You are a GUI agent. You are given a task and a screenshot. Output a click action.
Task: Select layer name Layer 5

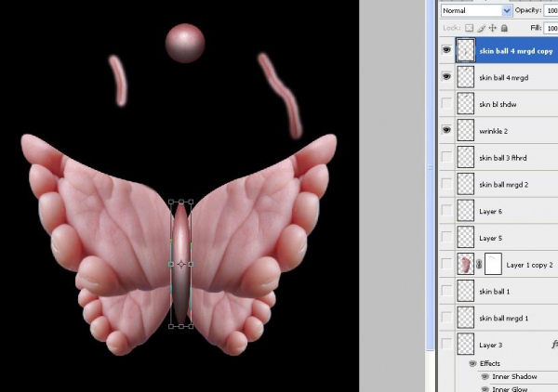coord(490,238)
